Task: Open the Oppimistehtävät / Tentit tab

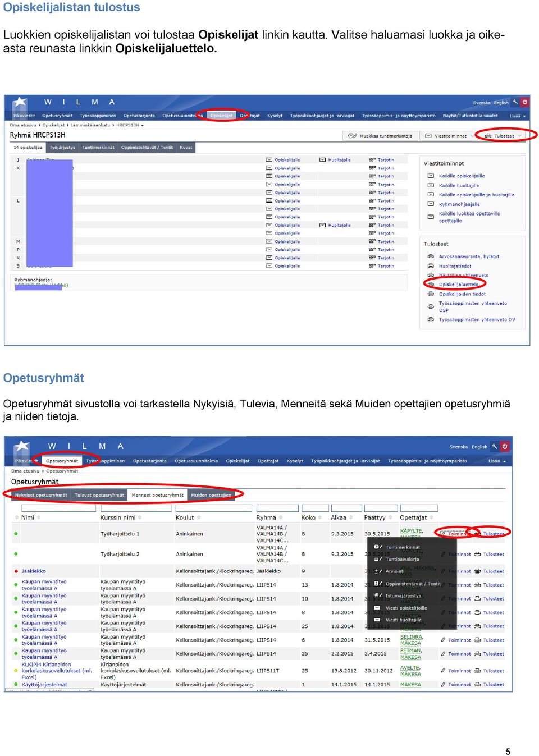Action: coord(147,148)
